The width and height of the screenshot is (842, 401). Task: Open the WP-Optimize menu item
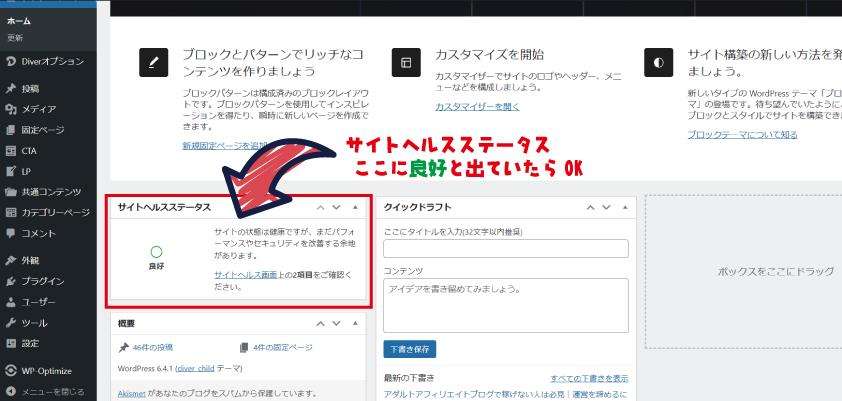47,370
